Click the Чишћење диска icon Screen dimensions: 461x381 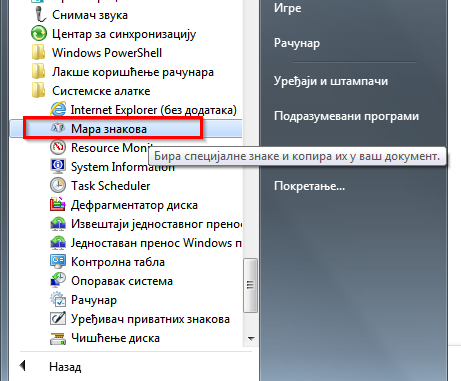[x=58, y=338]
